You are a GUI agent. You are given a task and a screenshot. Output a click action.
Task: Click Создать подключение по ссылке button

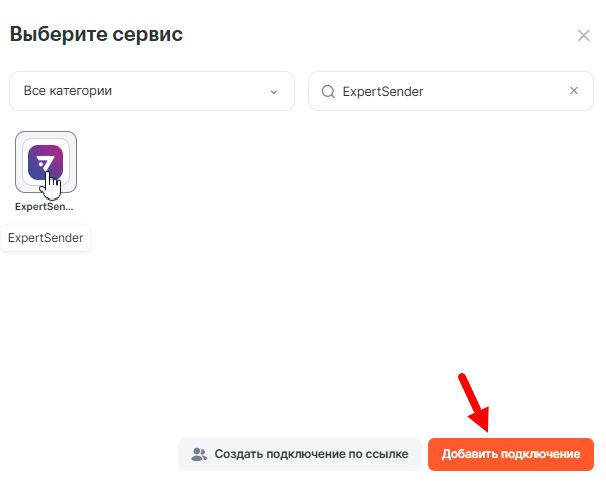pos(299,454)
